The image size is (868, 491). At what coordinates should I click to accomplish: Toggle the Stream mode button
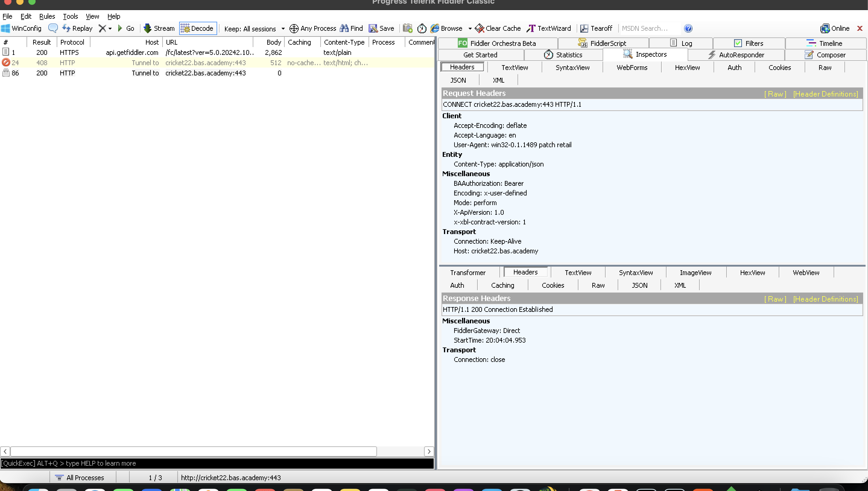tap(159, 28)
